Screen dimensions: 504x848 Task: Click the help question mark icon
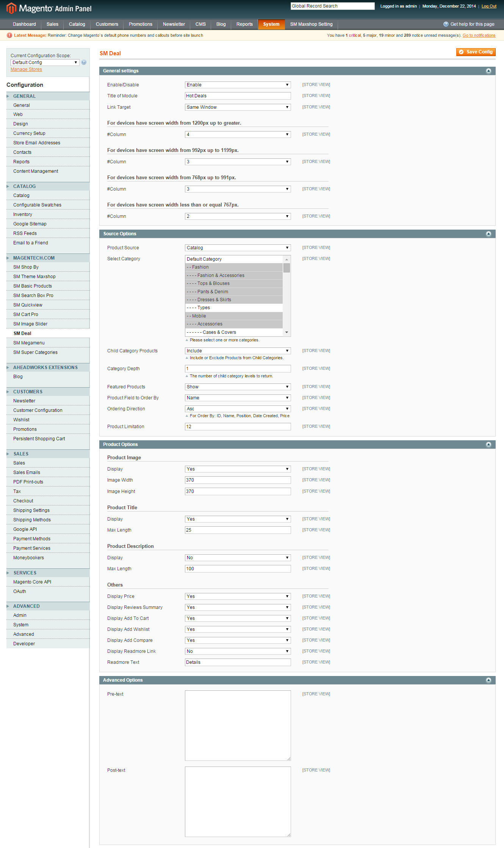(x=446, y=24)
